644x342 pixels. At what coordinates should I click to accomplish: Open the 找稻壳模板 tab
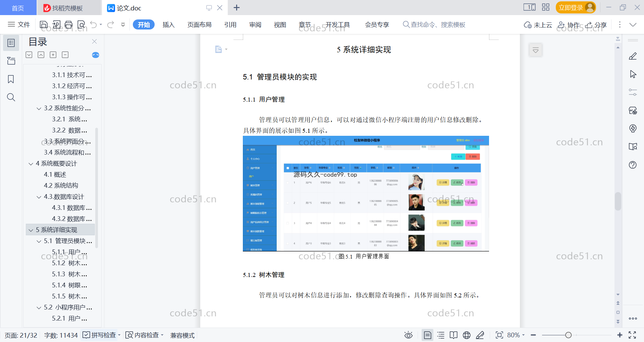click(68, 8)
